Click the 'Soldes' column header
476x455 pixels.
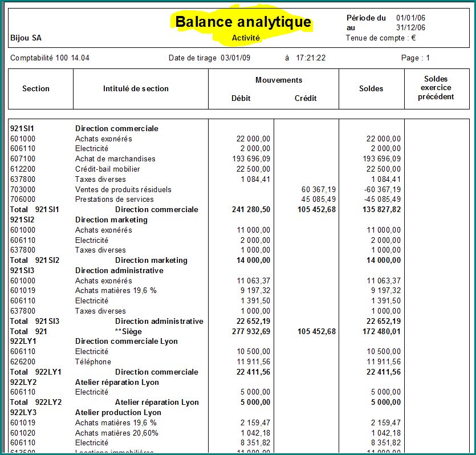(x=371, y=88)
